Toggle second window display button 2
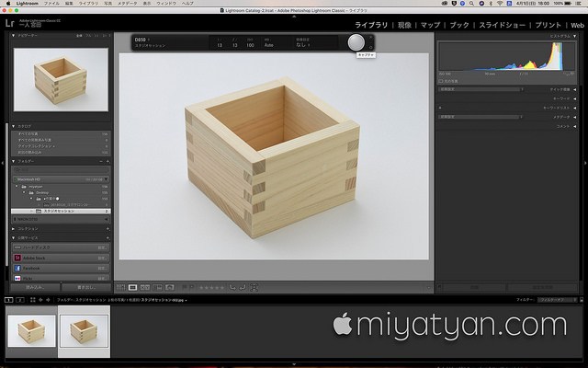 pyautogui.click(x=20, y=300)
